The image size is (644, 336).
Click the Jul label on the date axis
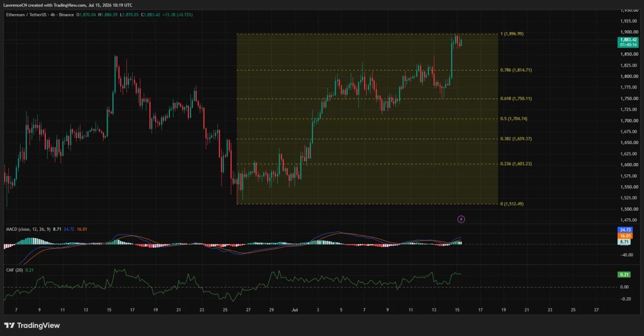pyautogui.click(x=294, y=309)
